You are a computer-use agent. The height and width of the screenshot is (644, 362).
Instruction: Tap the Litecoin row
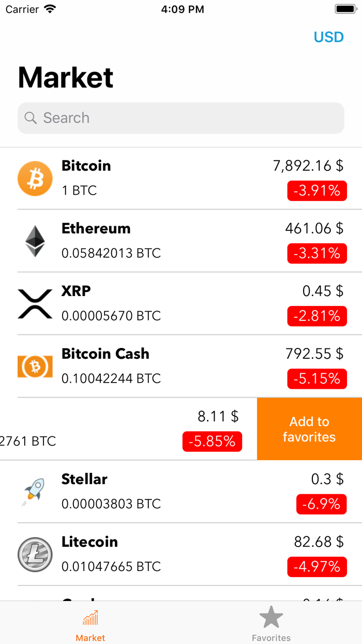click(x=181, y=554)
